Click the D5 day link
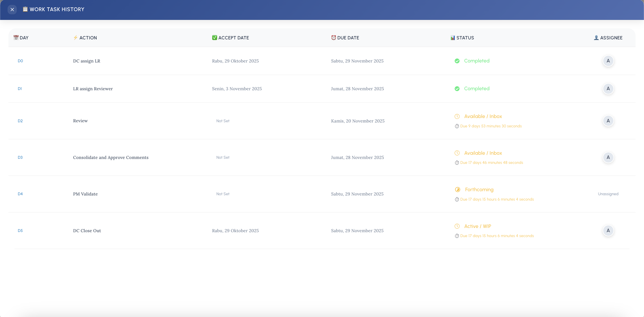Screen dimensions: 644x317 click(20, 231)
